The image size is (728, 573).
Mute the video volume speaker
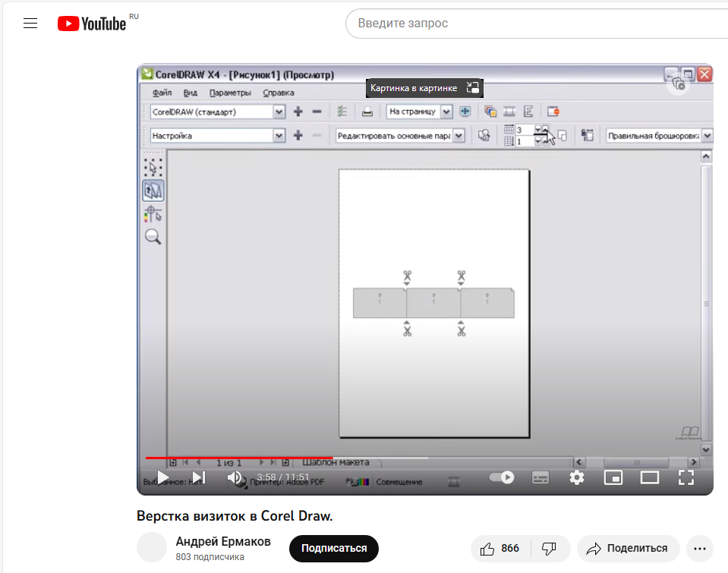click(x=235, y=477)
